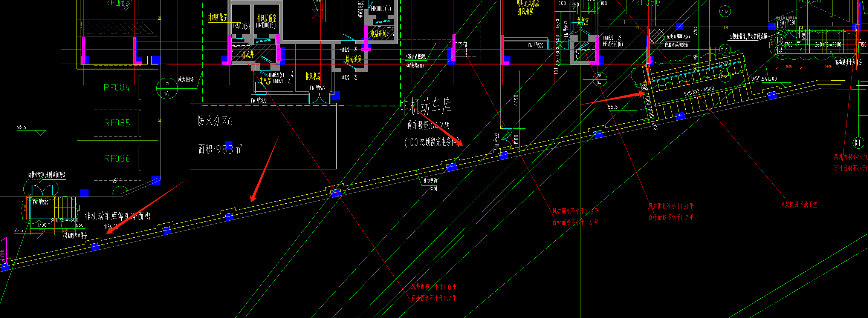Select the 300X5=1500 stair dimension

coord(64,220)
